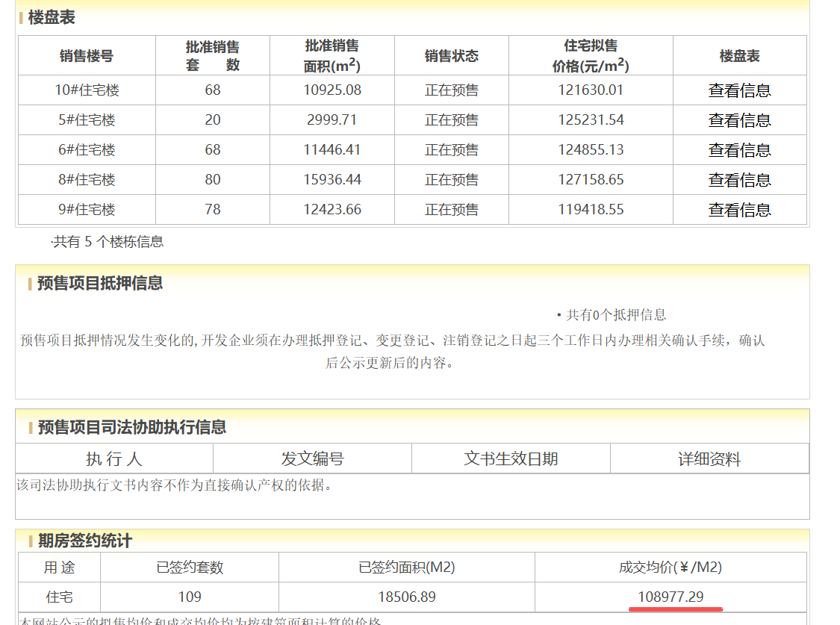Click the 住宅拟售价格 column header

(x=591, y=56)
